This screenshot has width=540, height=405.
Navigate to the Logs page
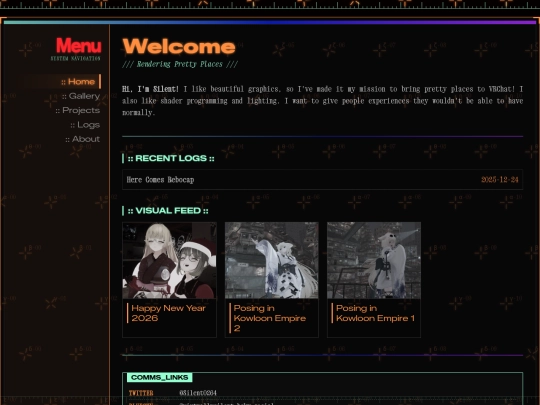(85, 125)
